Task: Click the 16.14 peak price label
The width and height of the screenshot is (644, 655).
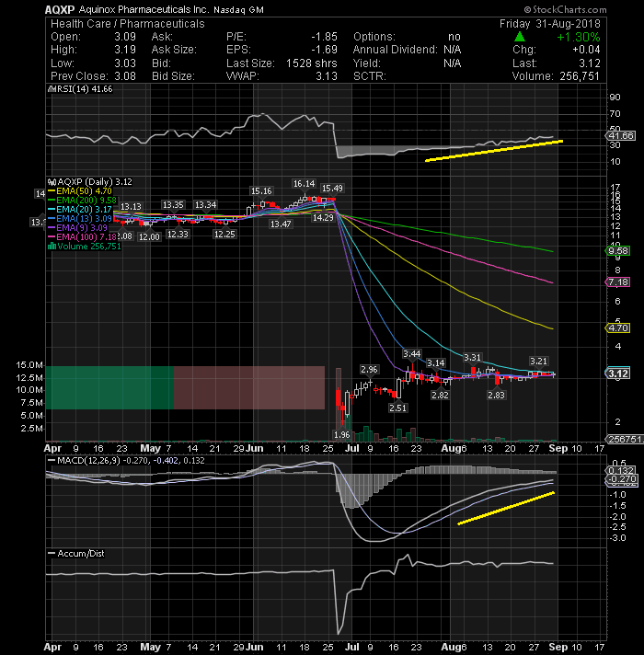Action: [304, 184]
